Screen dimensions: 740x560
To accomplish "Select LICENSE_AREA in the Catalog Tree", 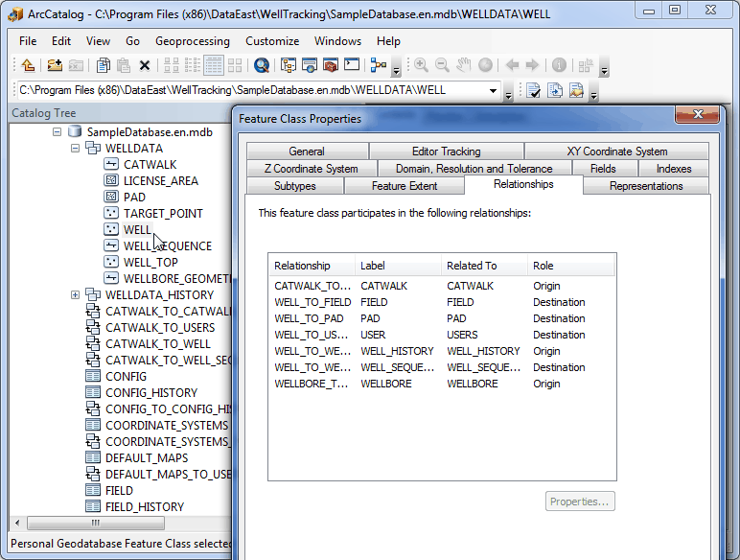I will 160,181.
